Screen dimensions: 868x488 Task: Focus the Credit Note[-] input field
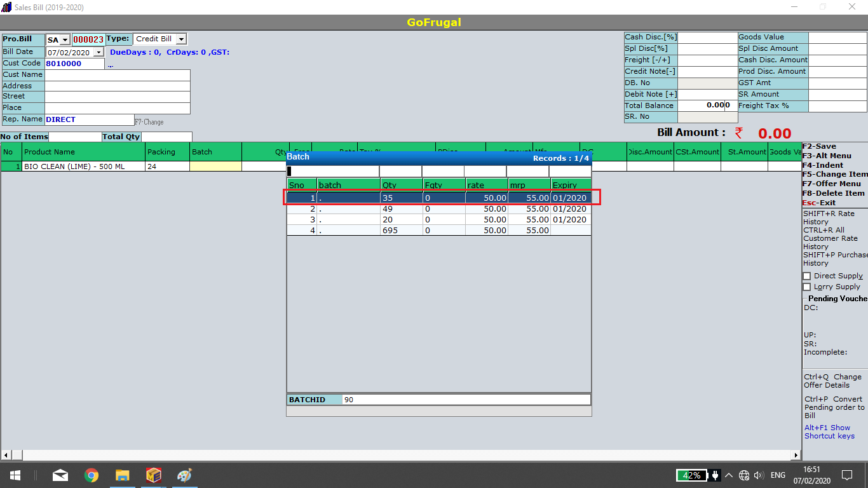[707, 72]
